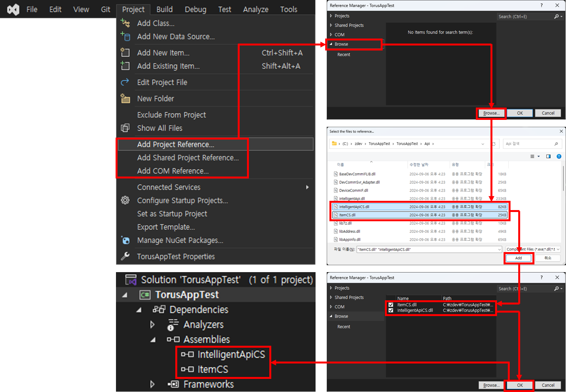This screenshot has height=392, width=566.
Task: Open the Edit menu
Action: tap(55, 9)
